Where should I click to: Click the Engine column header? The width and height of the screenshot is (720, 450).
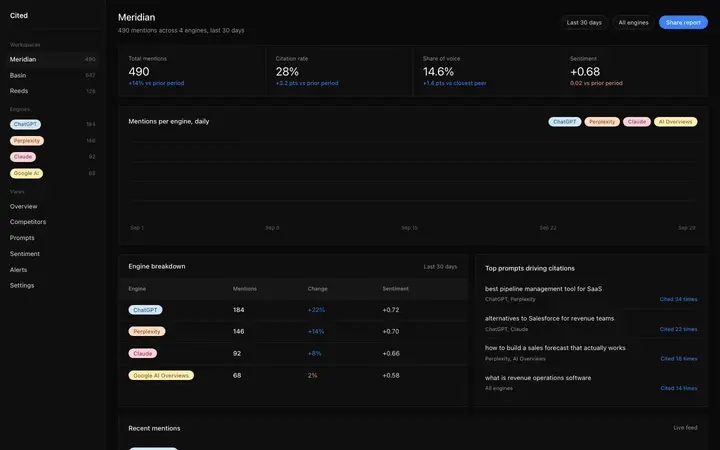137,289
